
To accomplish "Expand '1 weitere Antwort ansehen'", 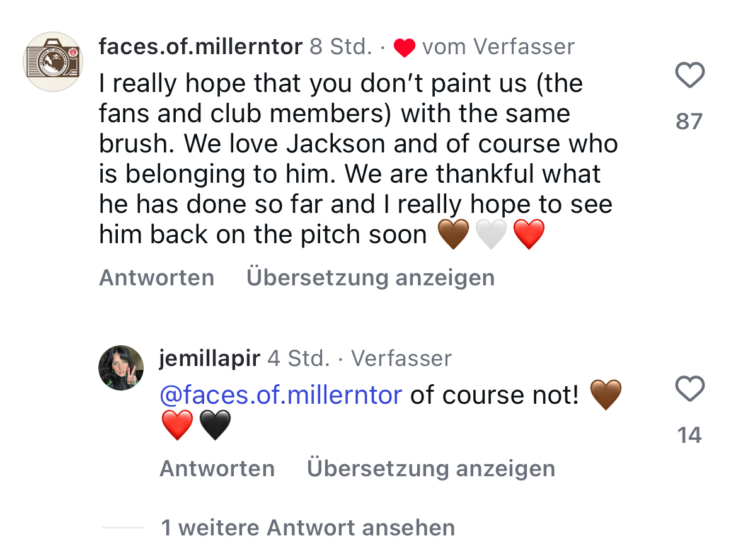I will coord(308,527).
